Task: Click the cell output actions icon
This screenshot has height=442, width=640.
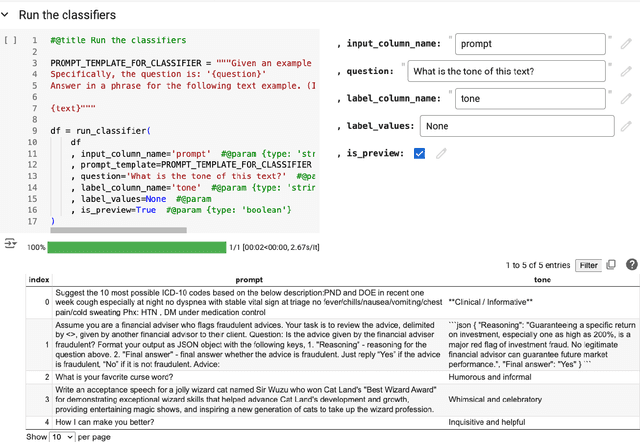Action: point(11,243)
